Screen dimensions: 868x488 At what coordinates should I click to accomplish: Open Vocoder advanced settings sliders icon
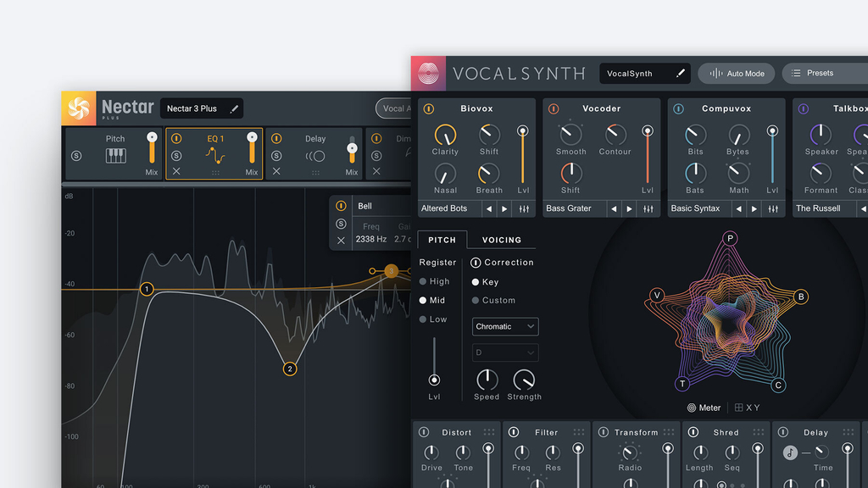[648, 208]
